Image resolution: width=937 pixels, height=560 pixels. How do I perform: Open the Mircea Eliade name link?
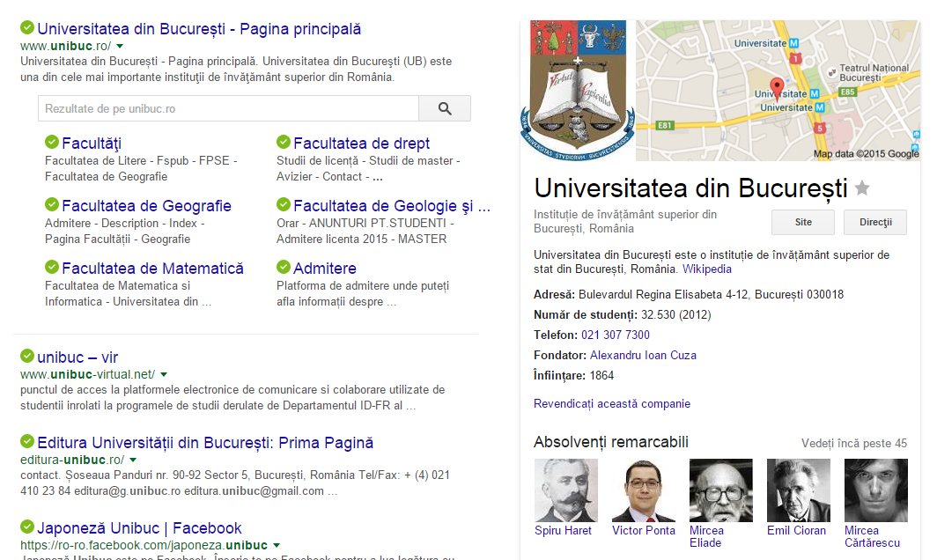706,536
